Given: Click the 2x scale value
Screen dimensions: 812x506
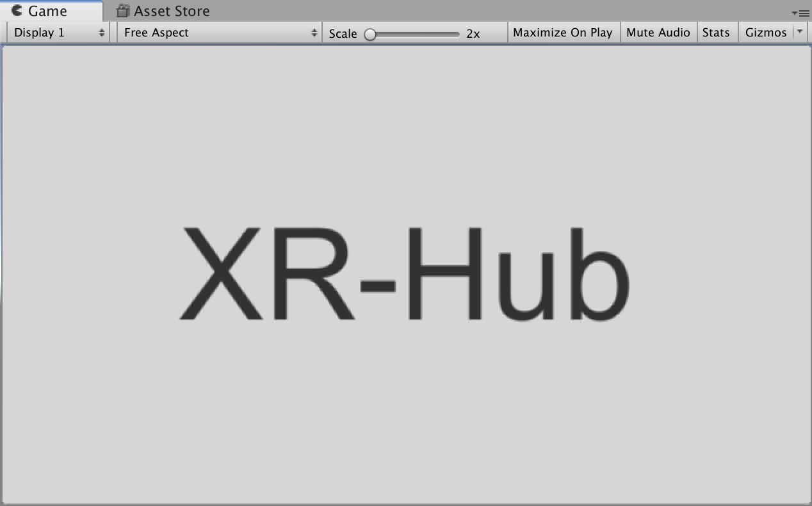Looking at the screenshot, I should pos(473,33).
